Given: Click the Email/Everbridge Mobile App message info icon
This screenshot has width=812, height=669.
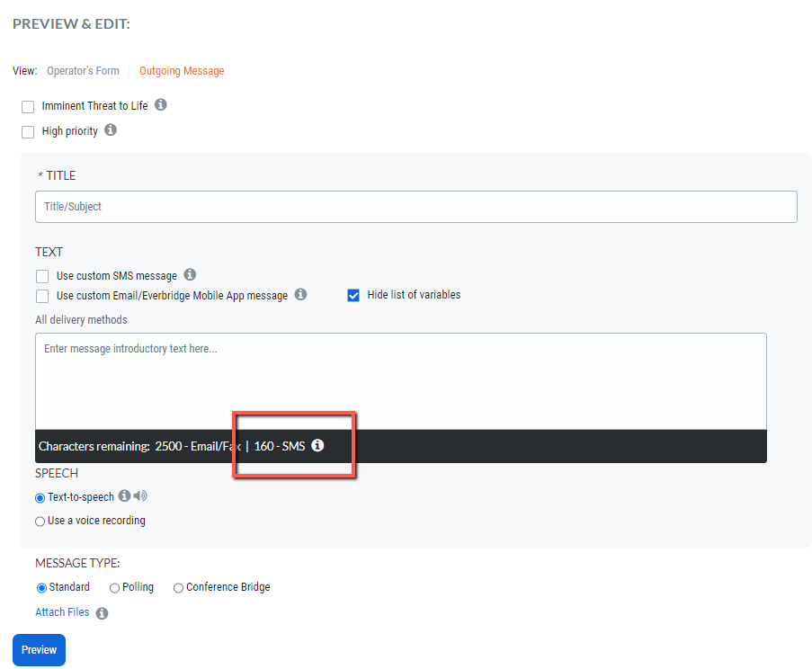Looking at the screenshot, I should (300, 294).
